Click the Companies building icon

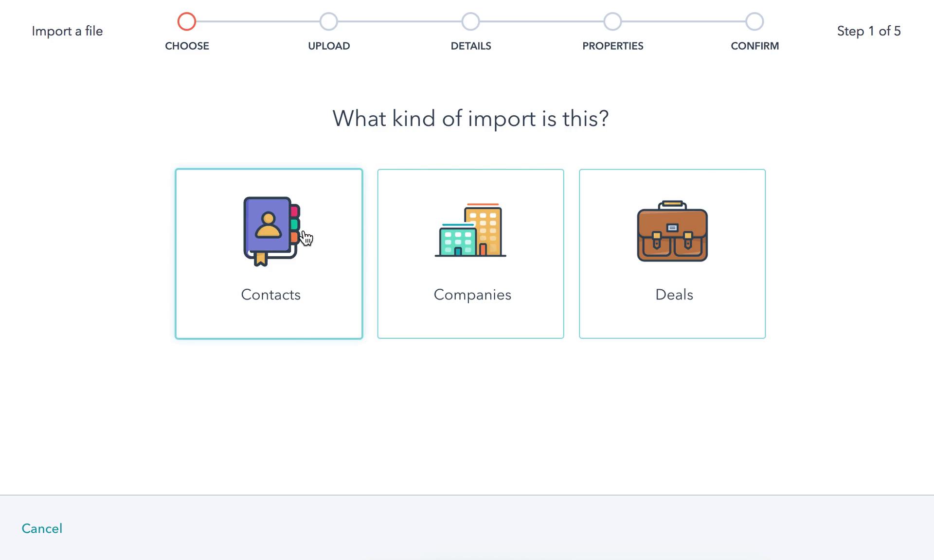[470, 230]
